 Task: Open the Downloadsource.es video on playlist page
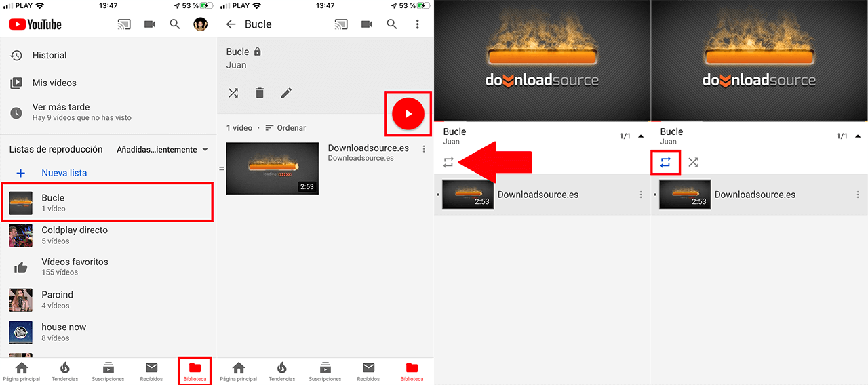coord(325,168)
